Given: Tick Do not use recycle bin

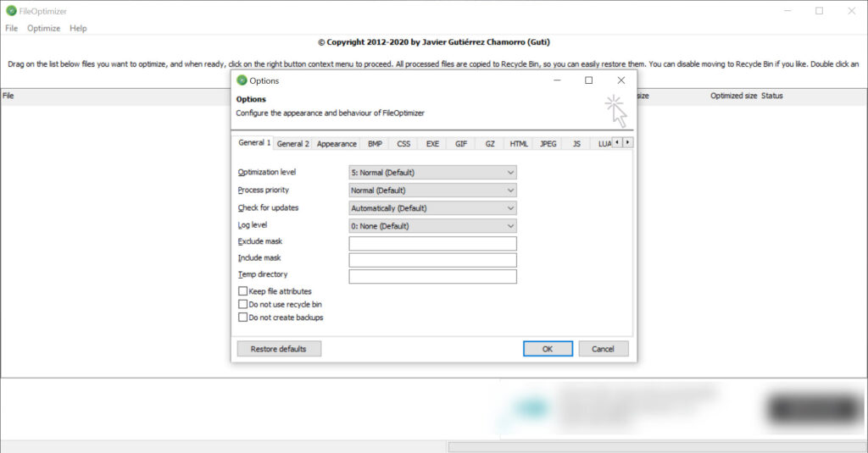Looking at the screenshot, I should pos(242,304).
